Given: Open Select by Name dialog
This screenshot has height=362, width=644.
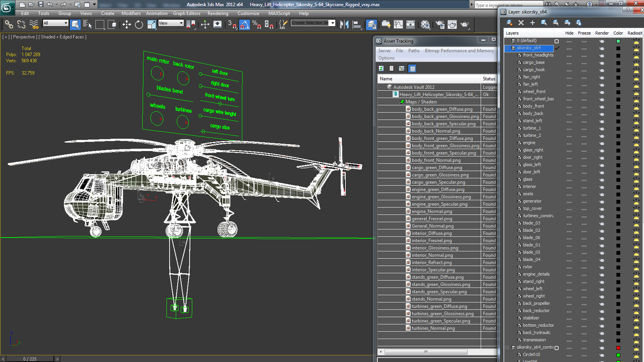Looking at the screenshot, I should [87, 24].
